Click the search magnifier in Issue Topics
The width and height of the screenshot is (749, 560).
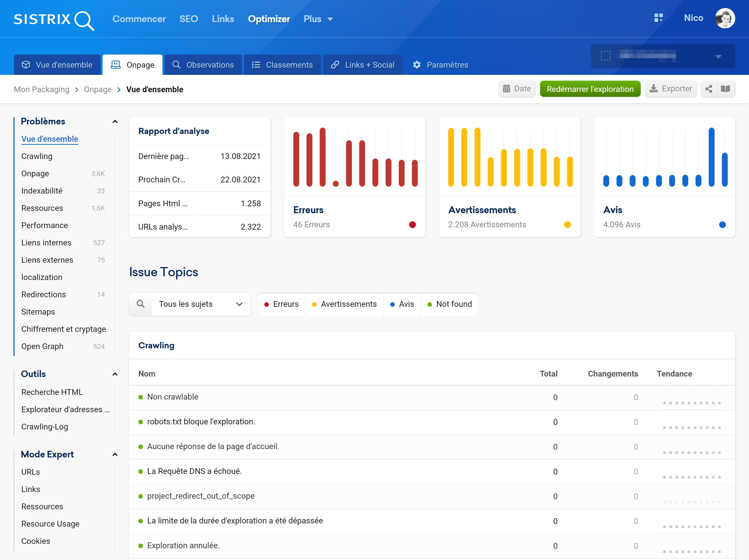141,304
